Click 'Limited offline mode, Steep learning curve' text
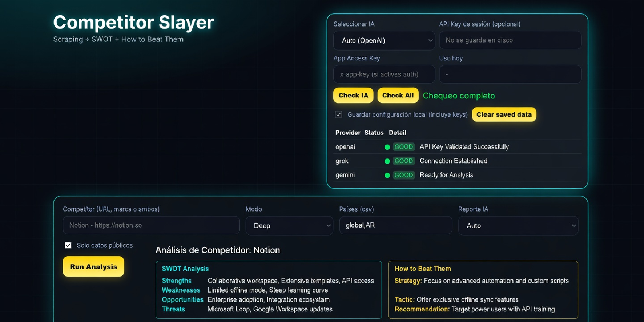The image size is (644, 322). [x=268, y=290]
